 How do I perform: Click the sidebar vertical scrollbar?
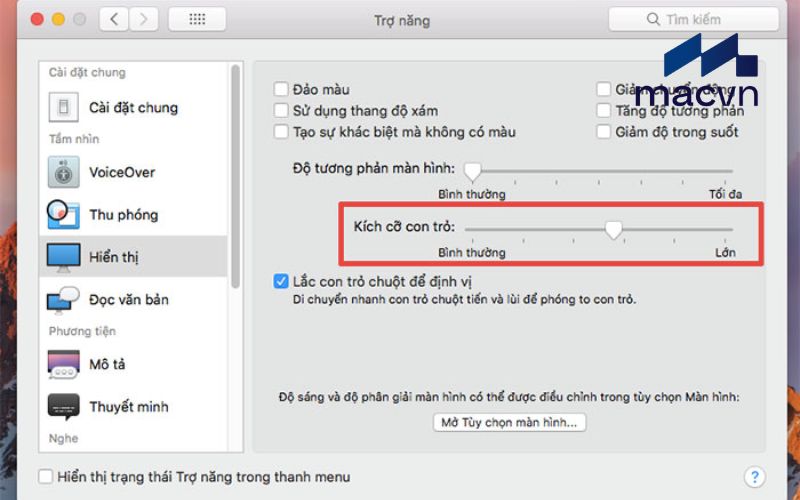(235, 177)
